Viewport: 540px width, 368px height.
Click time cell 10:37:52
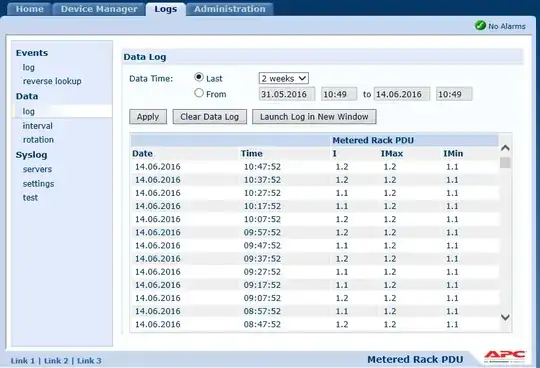(x=262, y=180)
